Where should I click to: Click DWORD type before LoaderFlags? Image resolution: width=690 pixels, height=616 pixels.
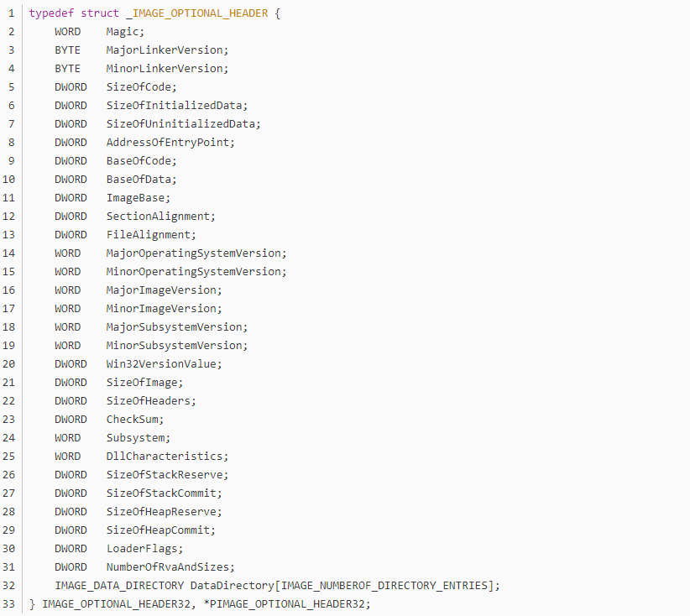click(71, 549)
